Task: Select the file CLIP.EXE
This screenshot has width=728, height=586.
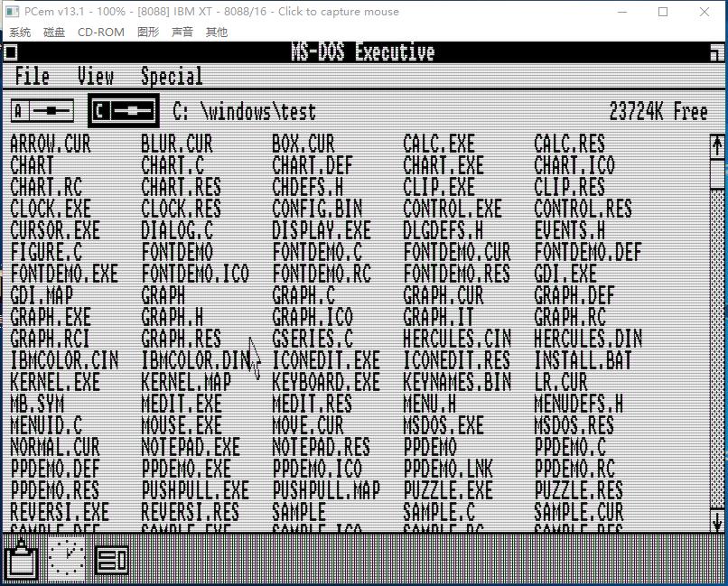Action: tap(439, 187)
